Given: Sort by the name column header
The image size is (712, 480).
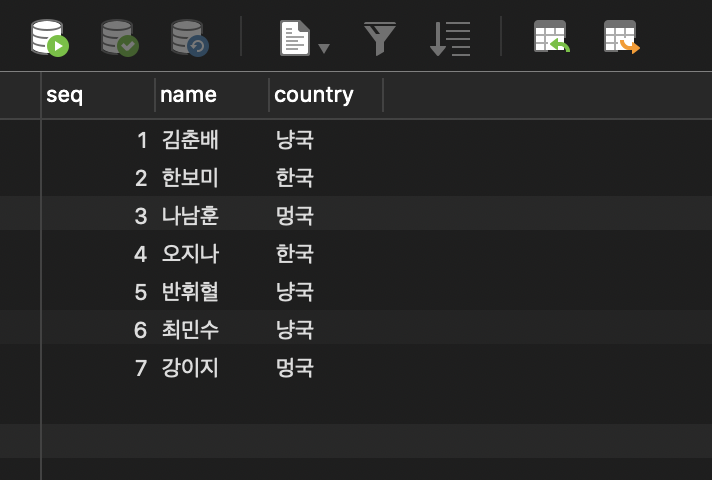Looking at the screenshot, I should 212,95.
